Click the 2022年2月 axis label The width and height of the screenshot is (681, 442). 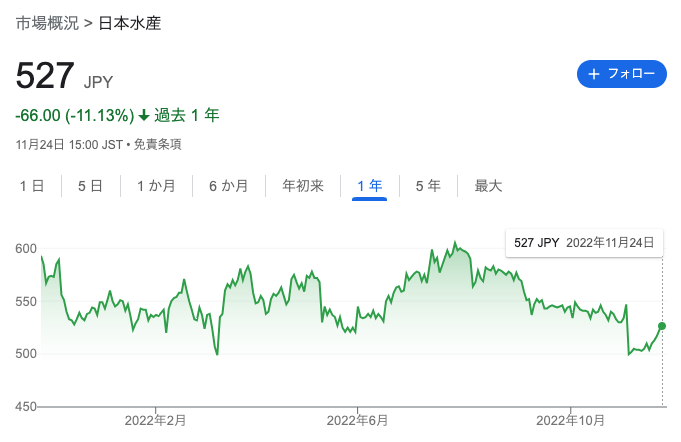pyautogui.click(x=155, y=420)
